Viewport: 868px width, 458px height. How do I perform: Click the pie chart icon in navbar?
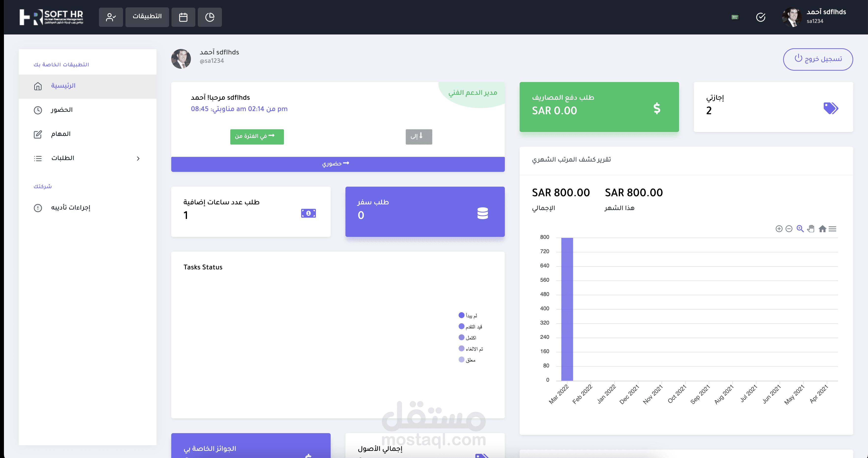tap(210, 17)
